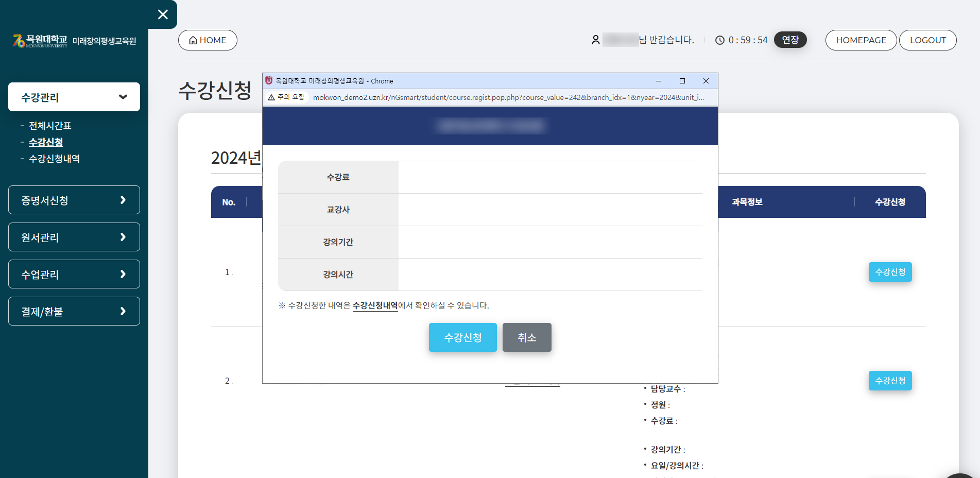
Task: Click the 수강신청 column header in table
Action: tap(890, 202)
